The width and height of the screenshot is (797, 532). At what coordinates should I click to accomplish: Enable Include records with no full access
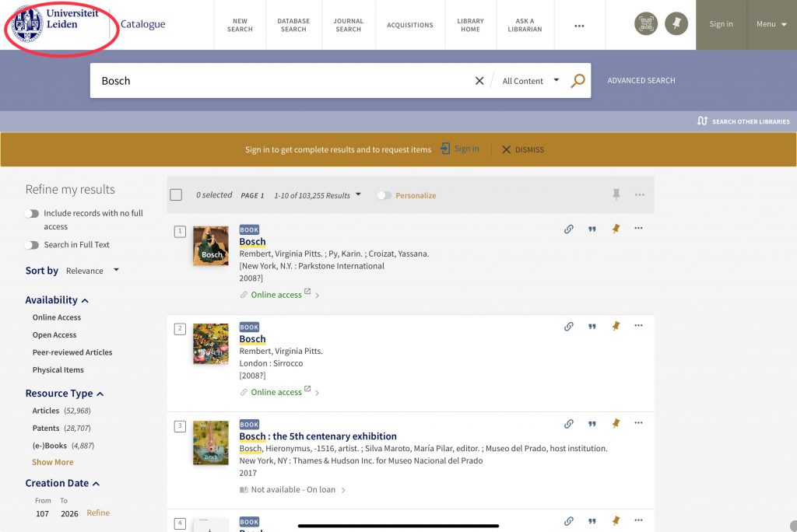click(32, 214)
